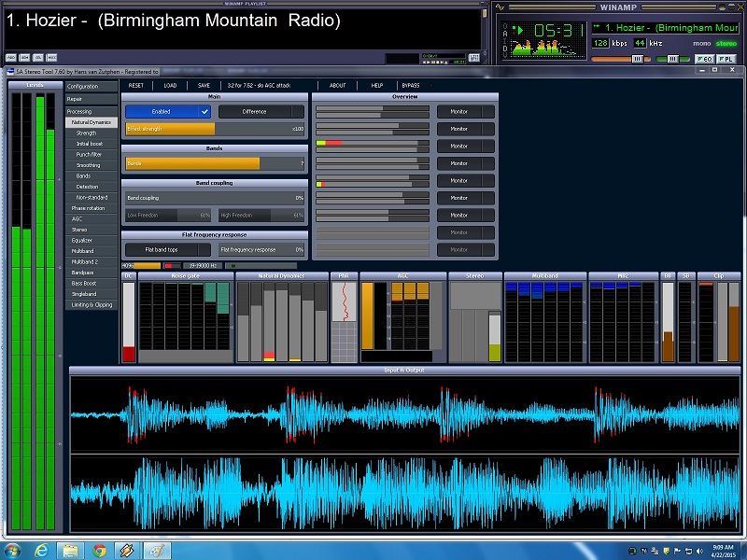Toggle the first Monitor button in Overview
The height and width of the screenshot is (560, 747).
coord(465,111)
